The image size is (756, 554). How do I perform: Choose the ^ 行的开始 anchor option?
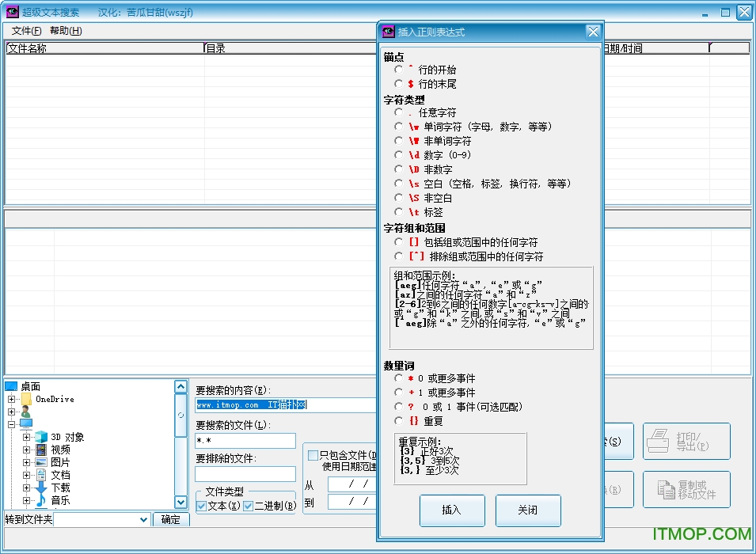[x=399, y=70]
